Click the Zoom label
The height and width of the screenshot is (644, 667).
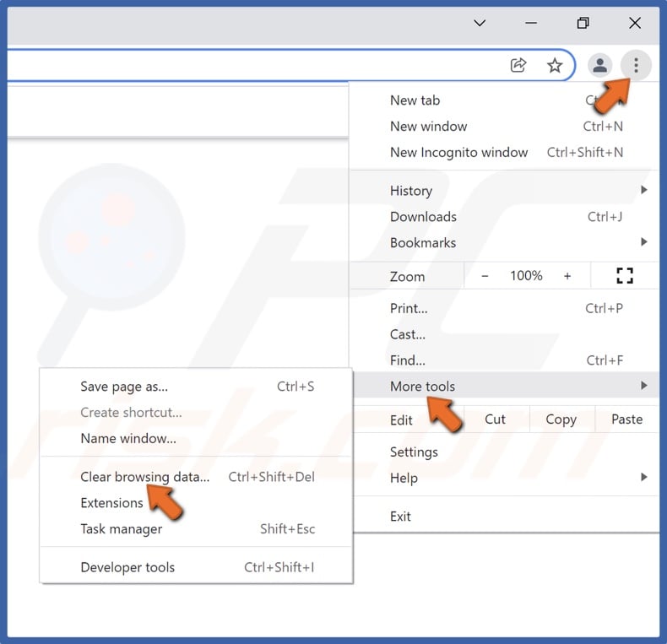407,277
